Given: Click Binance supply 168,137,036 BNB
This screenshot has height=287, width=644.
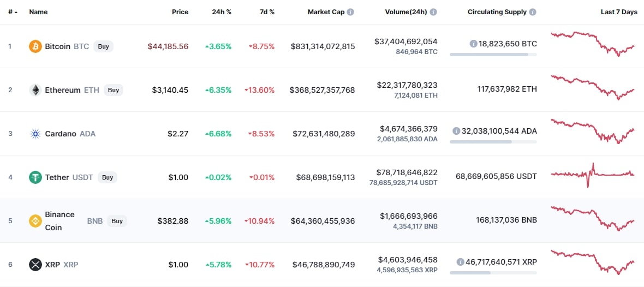Looking at the screenshot, I should [506, 220].
